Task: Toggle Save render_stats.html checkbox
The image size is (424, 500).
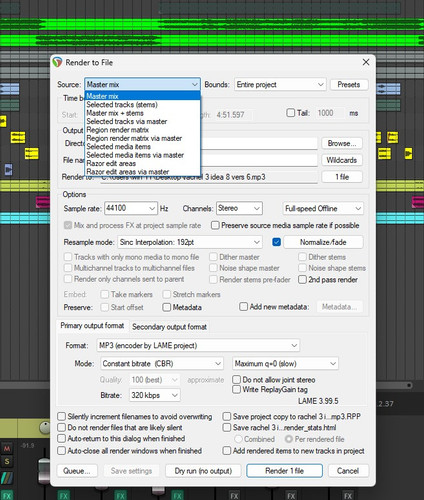Action: (x=227, y=427)
